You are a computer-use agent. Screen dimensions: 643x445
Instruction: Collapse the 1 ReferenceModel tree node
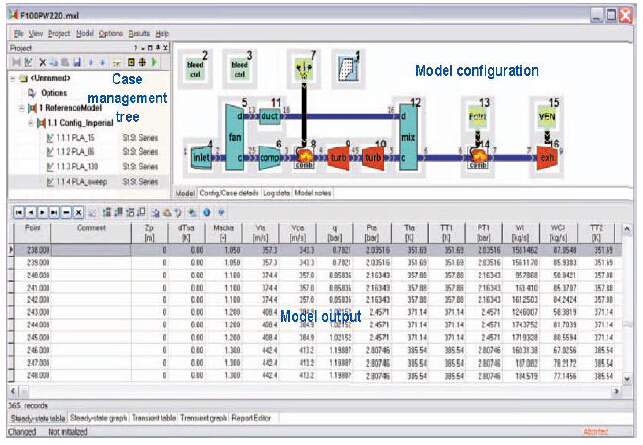click(19, 107)
